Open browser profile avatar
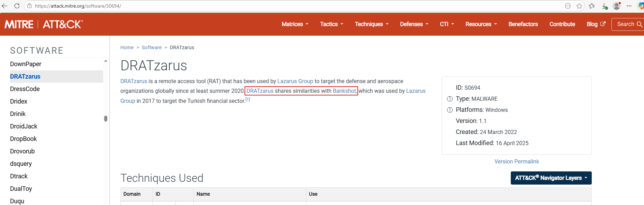644x205 pixels. point(617,6)
